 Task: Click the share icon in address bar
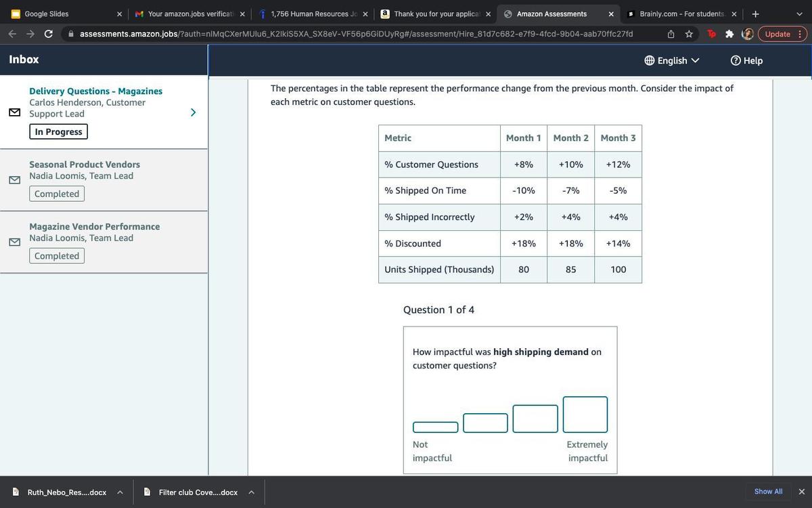(671, 34)
